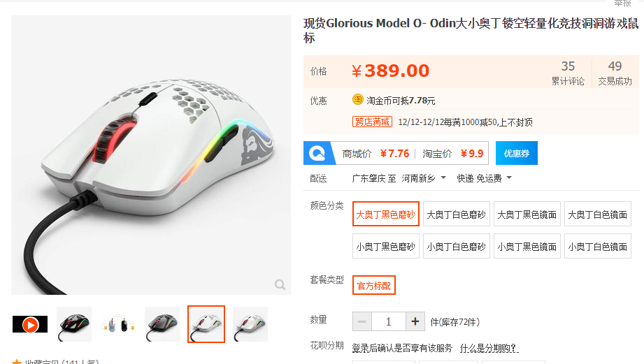Click the quantity input field
This screenshot has width=644, height=364.
389,321
